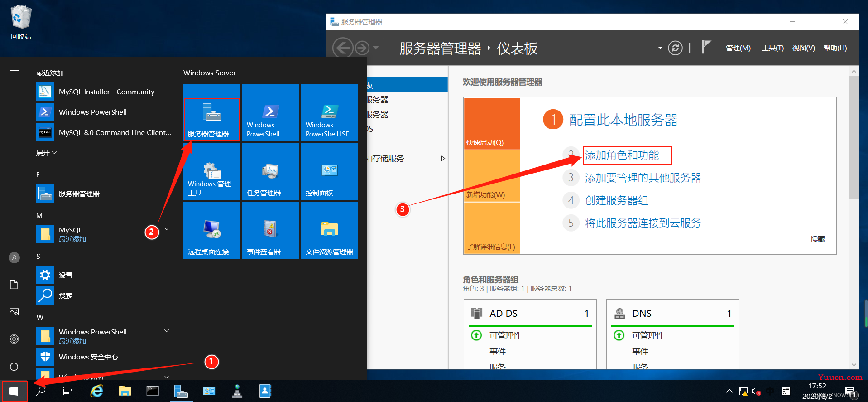The image size is (868, 402).
Task: Click the Windows Start button
Action: (14, 391)
